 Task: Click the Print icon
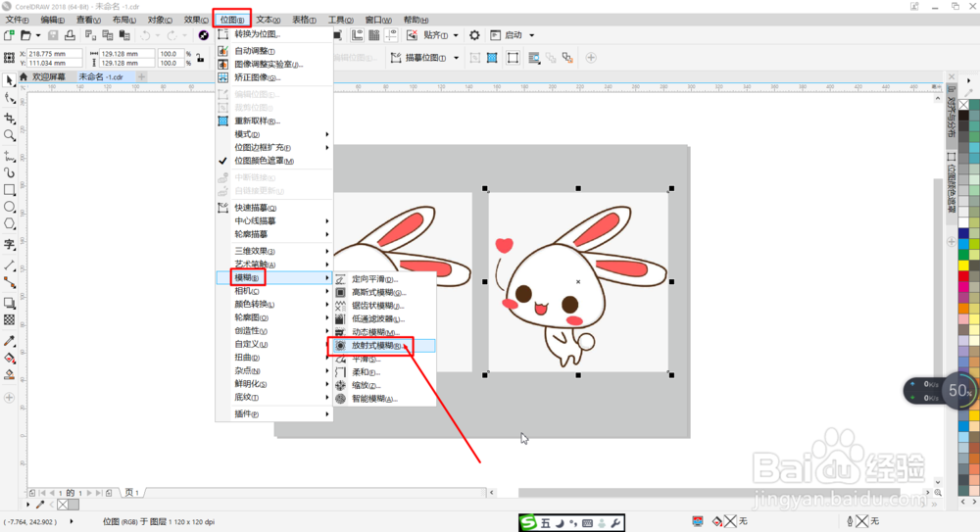(70, 35)
